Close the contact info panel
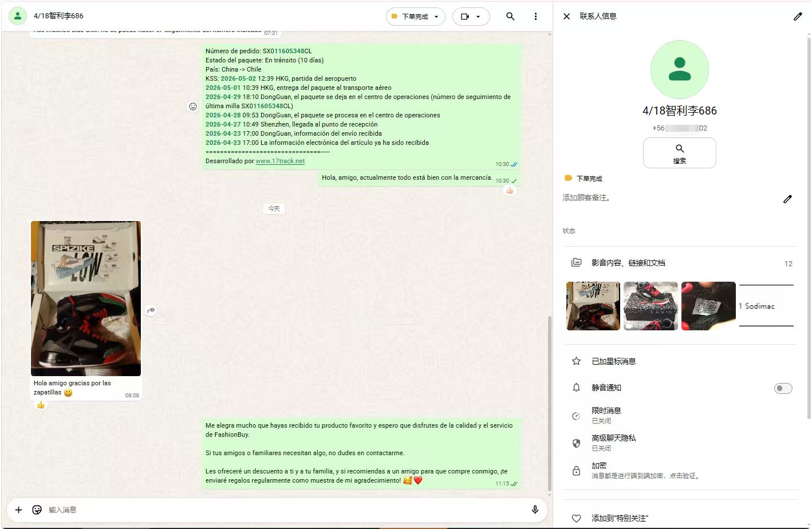 click(x=566, y=16)
